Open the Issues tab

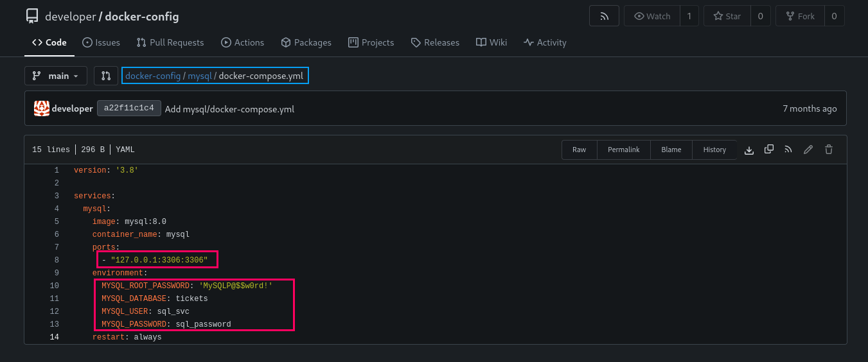click(101, 42)
